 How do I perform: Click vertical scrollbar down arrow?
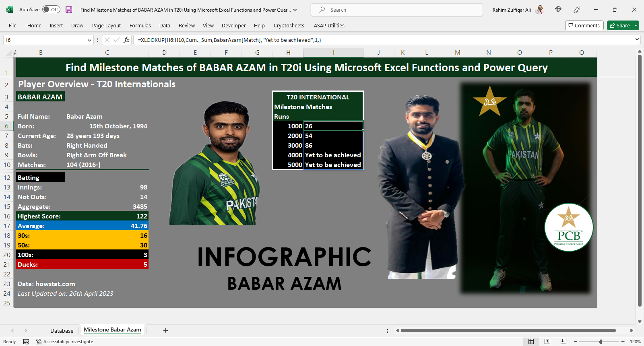640,321
